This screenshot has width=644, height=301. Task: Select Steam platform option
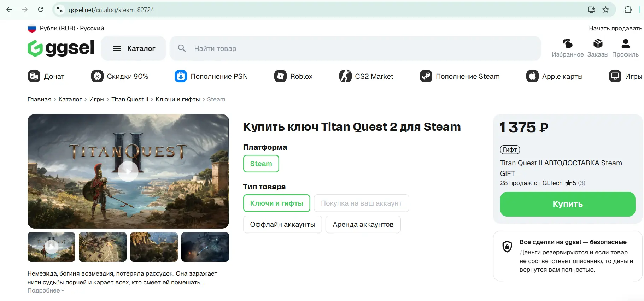pyautogui.click(x=261, y=164)
